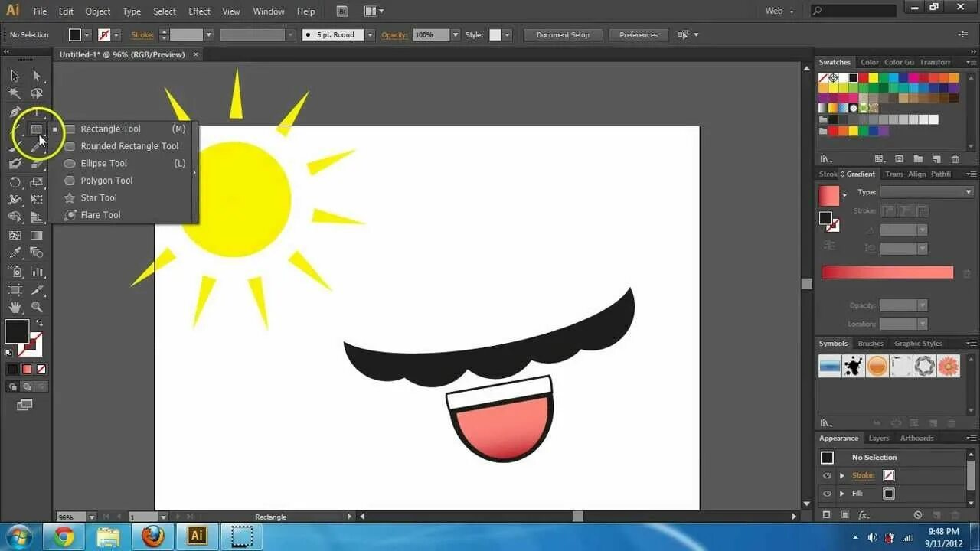Image resolution: width=980 pixels, height=551 pixels.
Task: Choose Star Tool from flyout
Action: 99,197
